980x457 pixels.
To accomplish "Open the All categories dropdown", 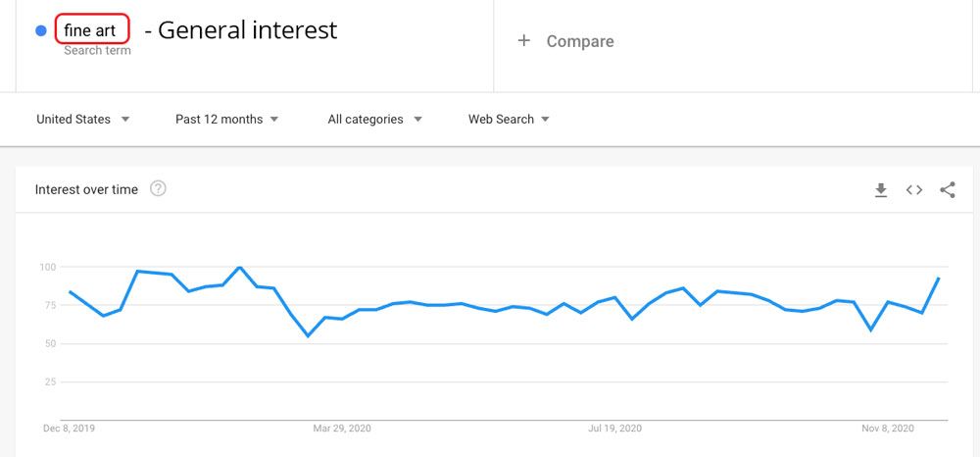I will click(375, 119).
